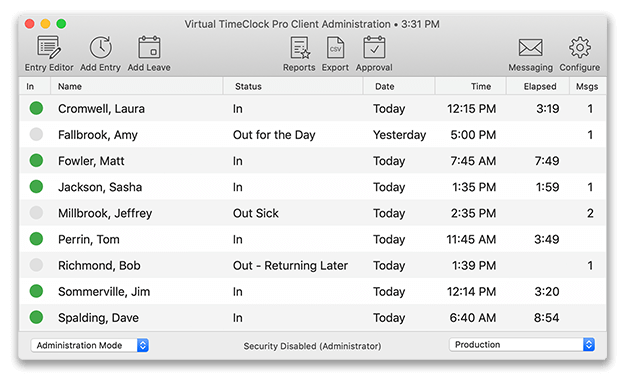Click the Out for the Day status
625x376 pixels.
pos(274,135)
